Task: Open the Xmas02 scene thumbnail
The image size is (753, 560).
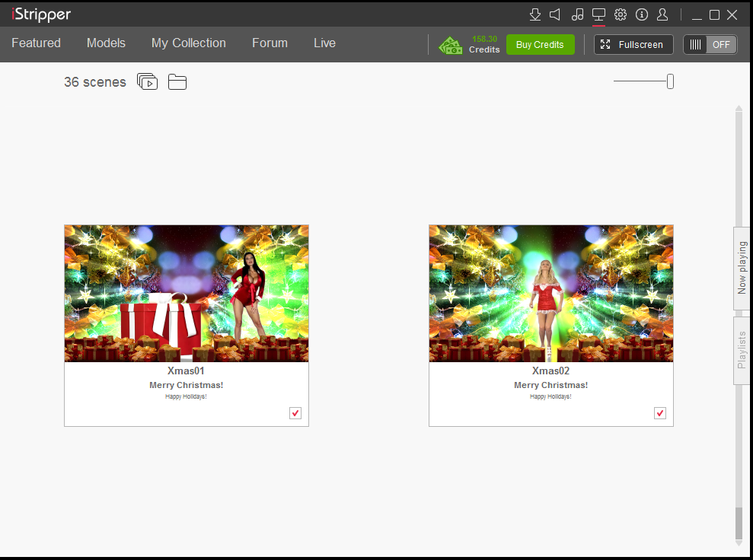Action: tap(551, 293)
